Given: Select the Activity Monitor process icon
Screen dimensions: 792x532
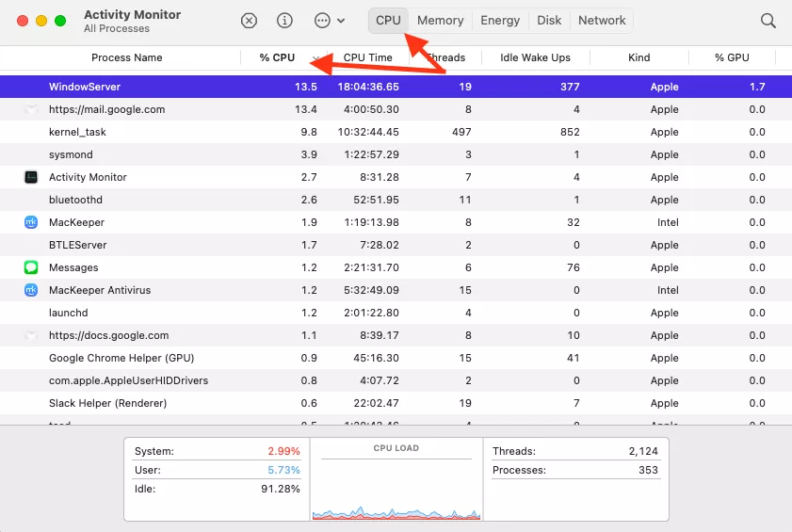Looking at the screenshot, I should click(x=31, y=177).
